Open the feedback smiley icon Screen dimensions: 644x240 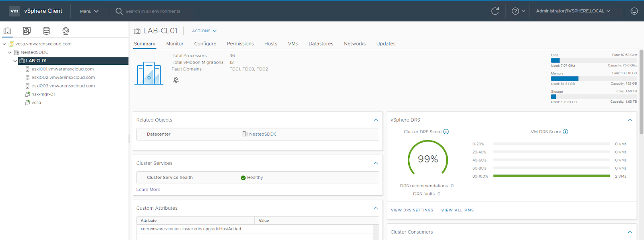point(634,11)
